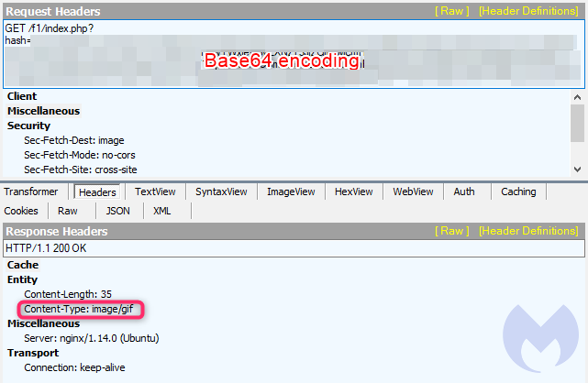Switch to the Transformer tab
Viewport: 588px width, 383px height.
[30, 191]
